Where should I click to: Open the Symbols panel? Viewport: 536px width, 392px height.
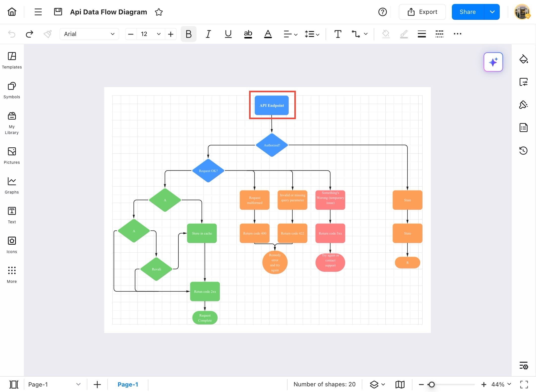[11, 90]
